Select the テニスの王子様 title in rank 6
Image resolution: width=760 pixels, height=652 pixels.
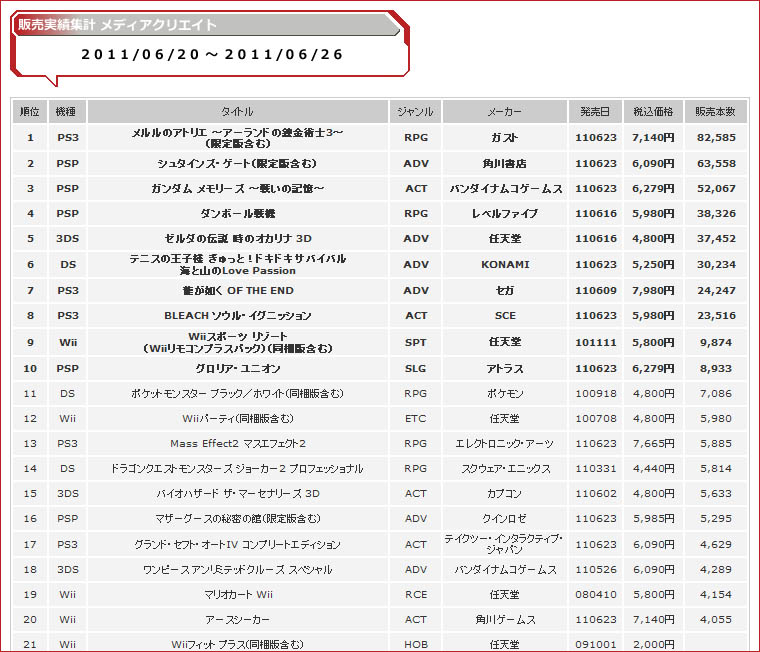(x=238, y=265)
